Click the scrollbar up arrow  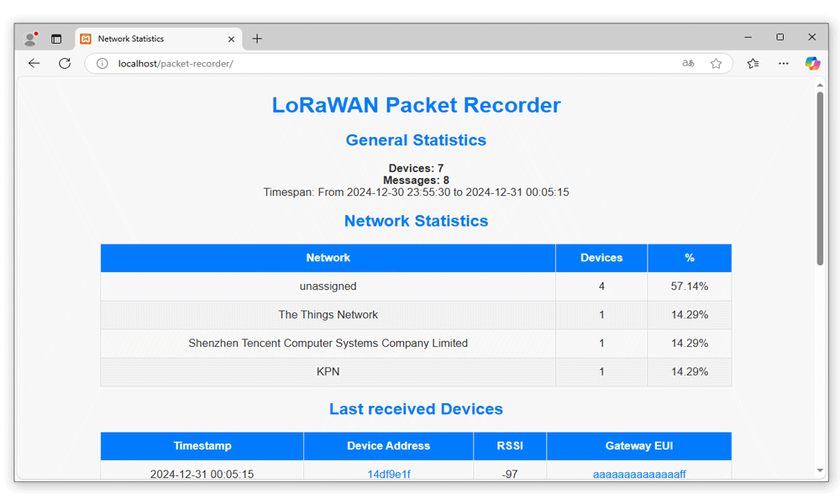(820, 85)
